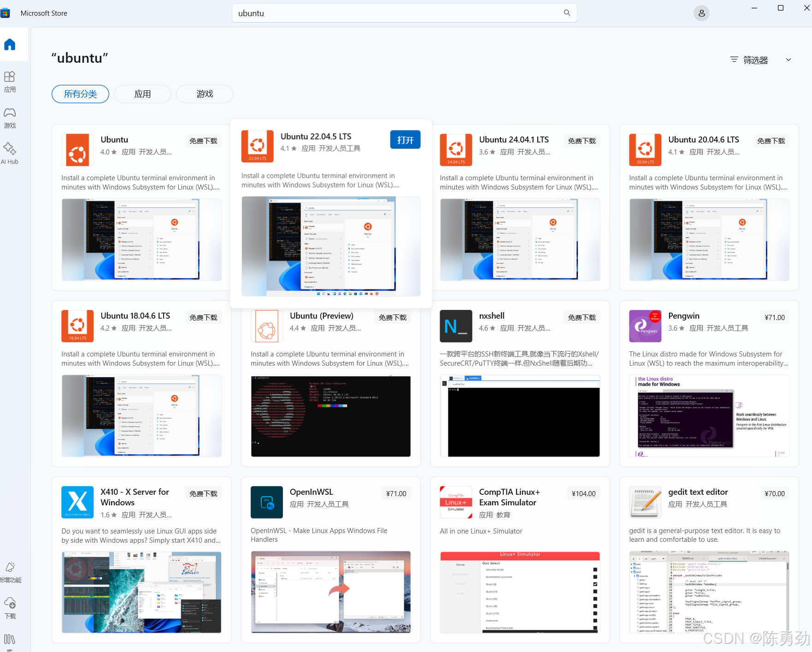Image resolution: width=812 pixels, height=652 pixels.
Task: Select the 所有分类 category tab
Action: click(80, 94)
